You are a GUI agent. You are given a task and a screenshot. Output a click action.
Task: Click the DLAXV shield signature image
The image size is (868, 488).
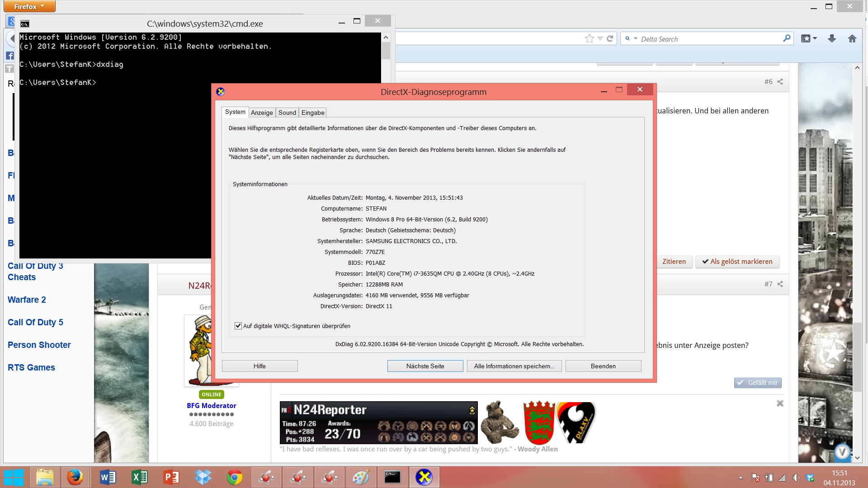[576, 422]
